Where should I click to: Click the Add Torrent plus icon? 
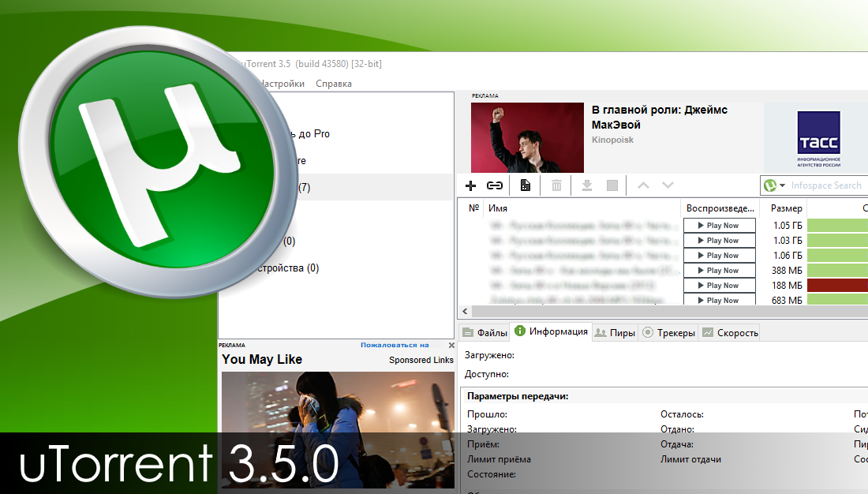point(470,185)
